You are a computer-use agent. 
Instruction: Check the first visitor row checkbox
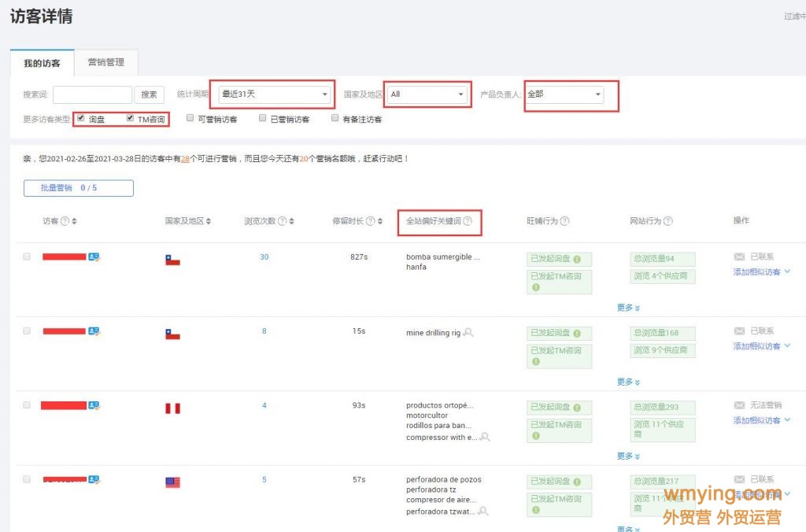tap(26, 256)
